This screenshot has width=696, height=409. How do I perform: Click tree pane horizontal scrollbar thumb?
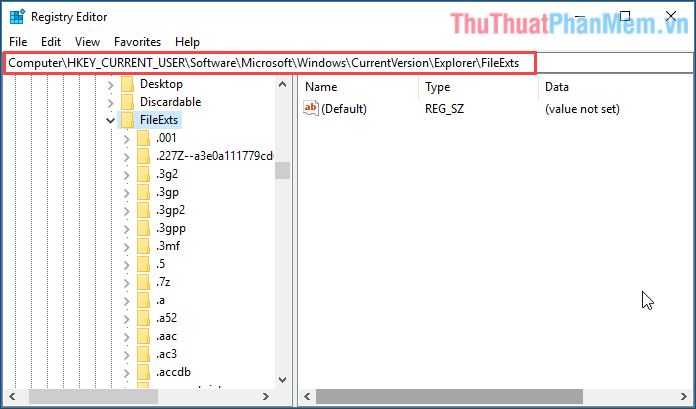click(93, 397)
